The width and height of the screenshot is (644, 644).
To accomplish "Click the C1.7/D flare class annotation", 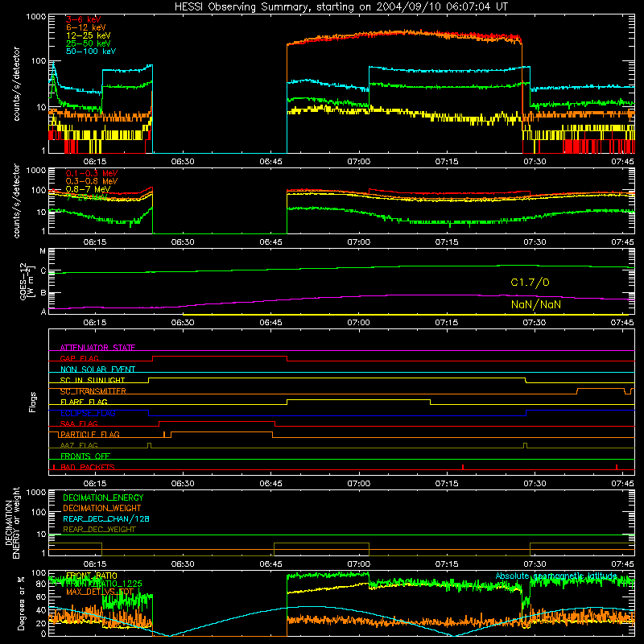I will (x=530, y=283).
